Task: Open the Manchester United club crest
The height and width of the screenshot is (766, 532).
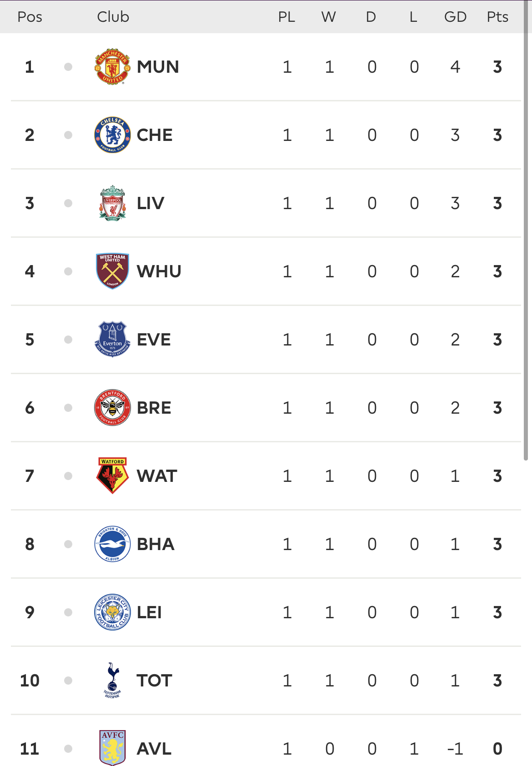Action: (112, 67)
